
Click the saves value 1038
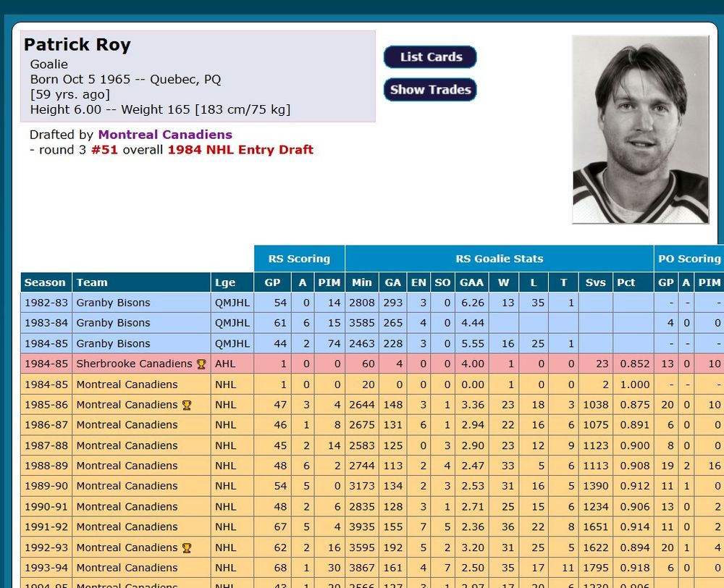tap(596, 405)
